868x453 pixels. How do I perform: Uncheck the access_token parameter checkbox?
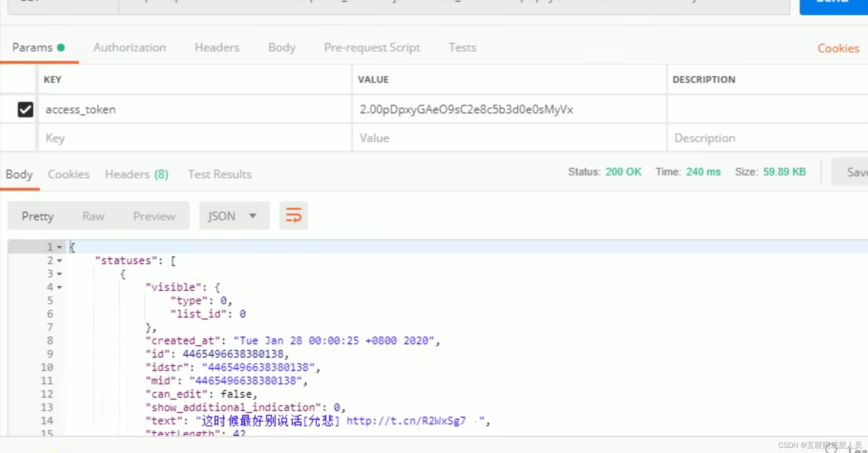(25, 110)
